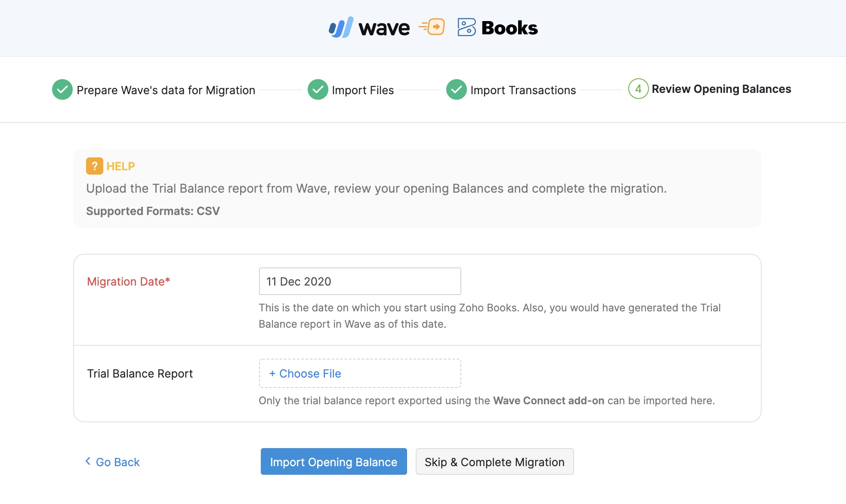This screenshot has width=846, height=504.
Task: Enable the Migration Date field entry
Action: pyautogui.click(x=360, y=281)
